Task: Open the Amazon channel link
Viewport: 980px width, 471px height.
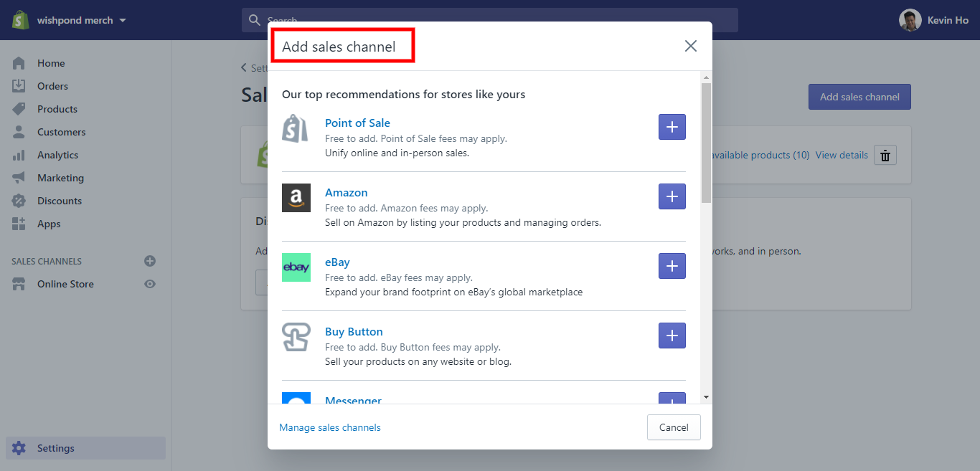Action: 346,192
